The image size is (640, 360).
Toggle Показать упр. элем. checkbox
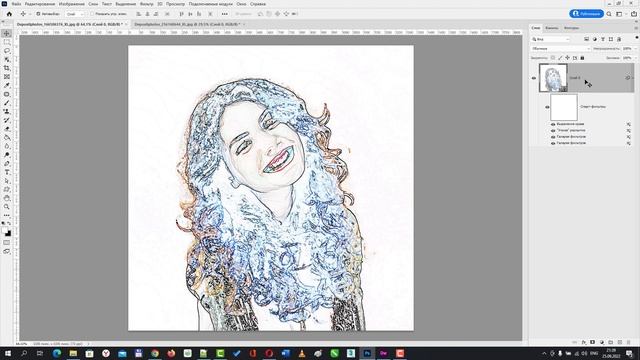coord(92,14)
